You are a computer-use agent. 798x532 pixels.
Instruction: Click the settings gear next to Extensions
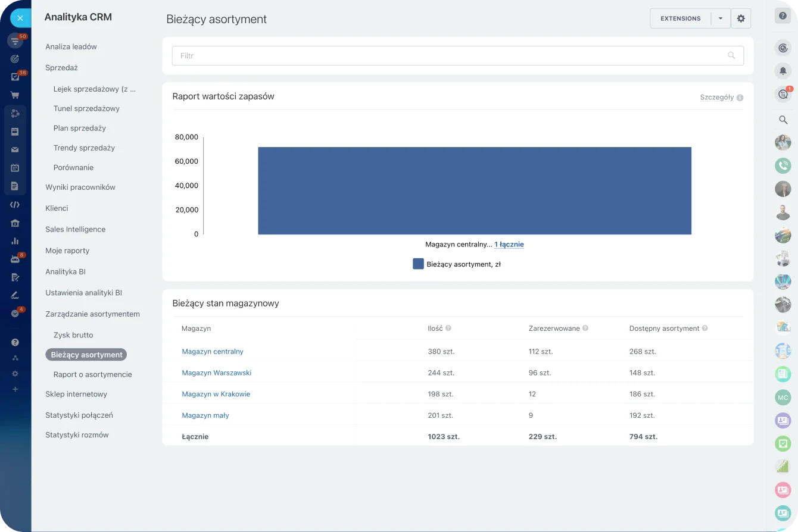pos(741,18)
